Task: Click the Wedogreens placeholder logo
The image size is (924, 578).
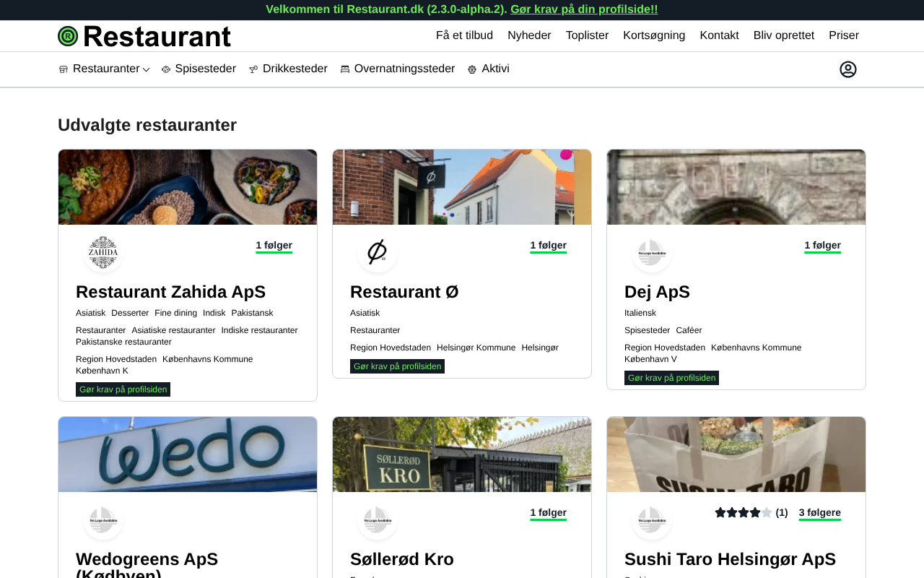Action: click(x=103, y=519)
